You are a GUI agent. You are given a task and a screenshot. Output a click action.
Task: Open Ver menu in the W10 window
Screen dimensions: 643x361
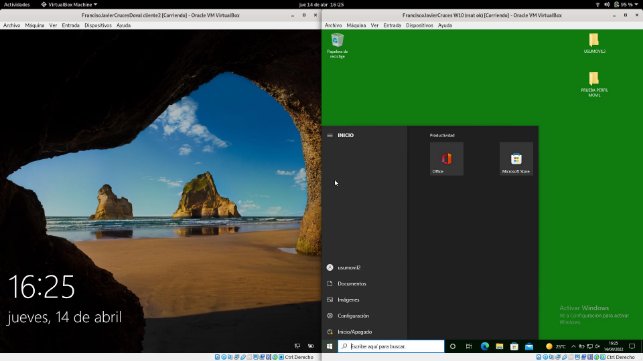point(374,25)
